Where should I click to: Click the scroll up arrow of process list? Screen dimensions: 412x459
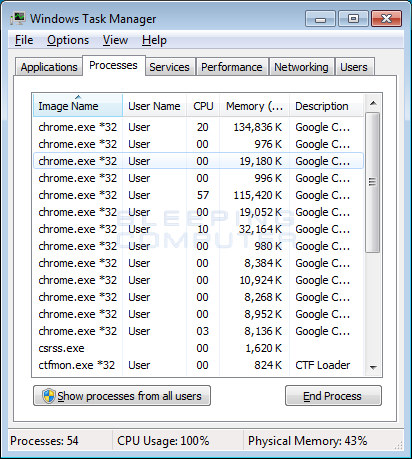(x=373, y=103)
